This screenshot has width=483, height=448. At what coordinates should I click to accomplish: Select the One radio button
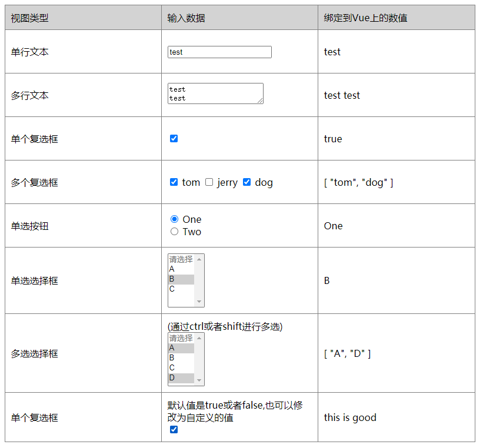[174, 219]
